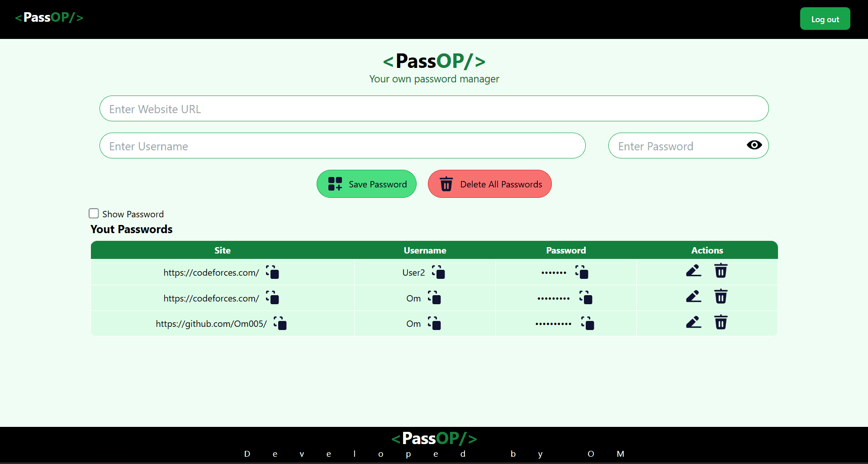Copy the github entry's password

[x=587, y=323]
